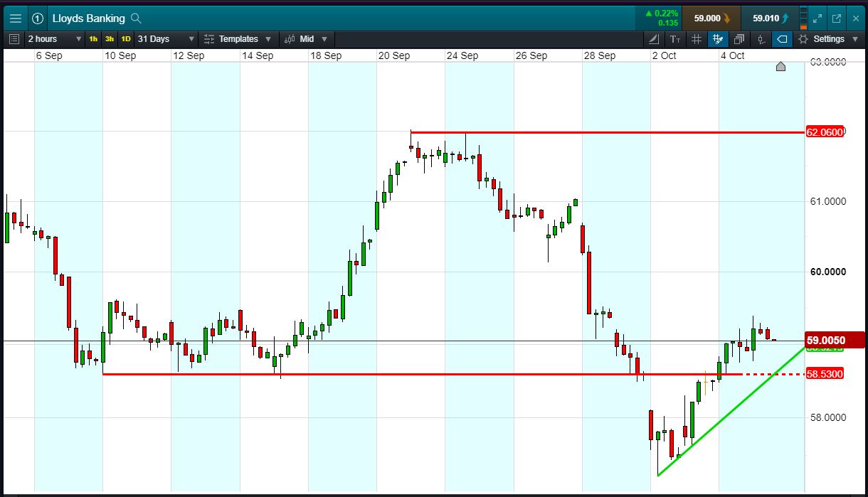
Task: Open the hamburger main menu
Action: pyautogui.click(x=15, y=18)
